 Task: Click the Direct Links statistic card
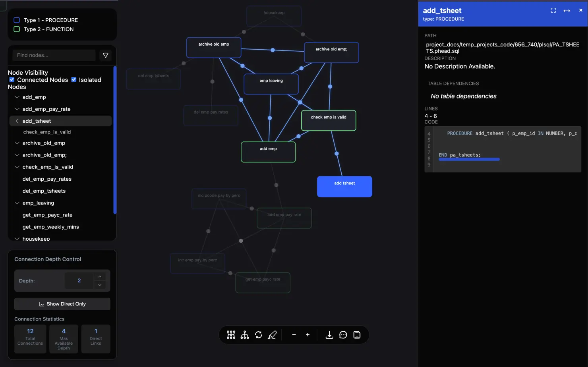point(96,339)
